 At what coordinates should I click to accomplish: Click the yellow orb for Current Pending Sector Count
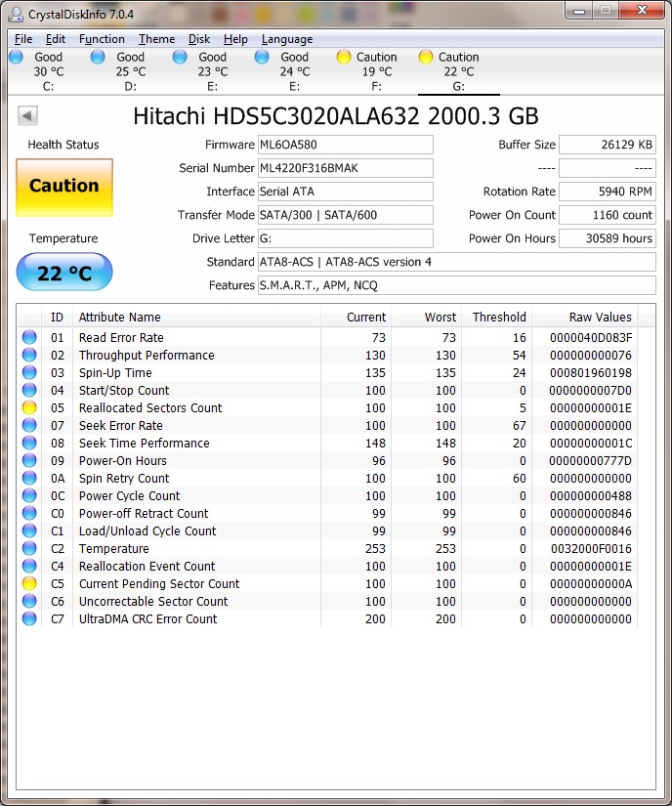(x=29, y=583)
